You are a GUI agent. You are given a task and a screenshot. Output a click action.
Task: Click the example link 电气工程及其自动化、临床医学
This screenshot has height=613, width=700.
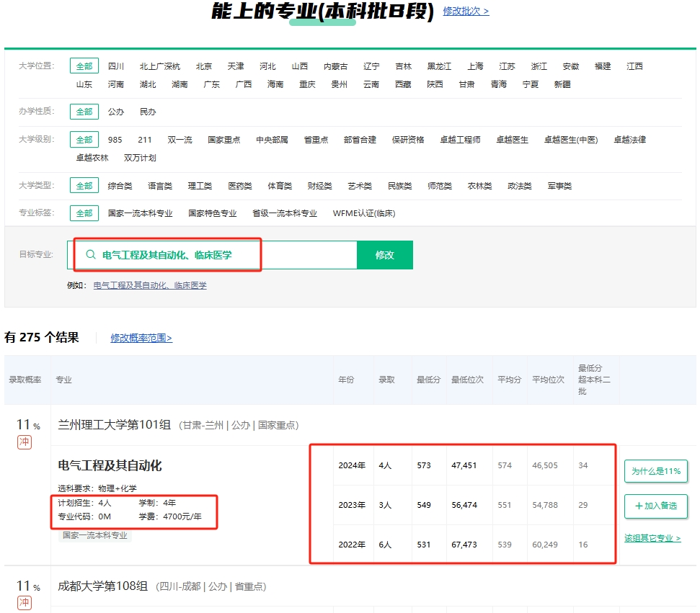click(x=150, y=285)
